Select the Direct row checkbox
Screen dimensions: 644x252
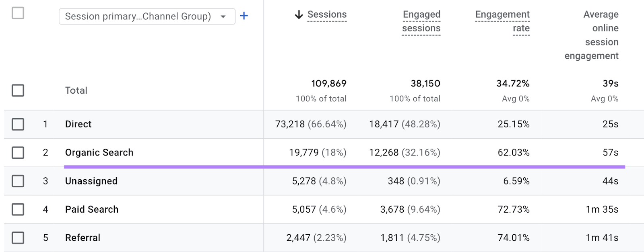click(x=18, y=124)
